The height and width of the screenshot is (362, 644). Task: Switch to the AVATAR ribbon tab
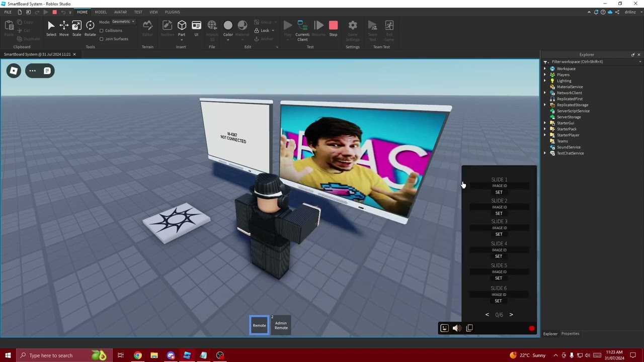[120, 12]
